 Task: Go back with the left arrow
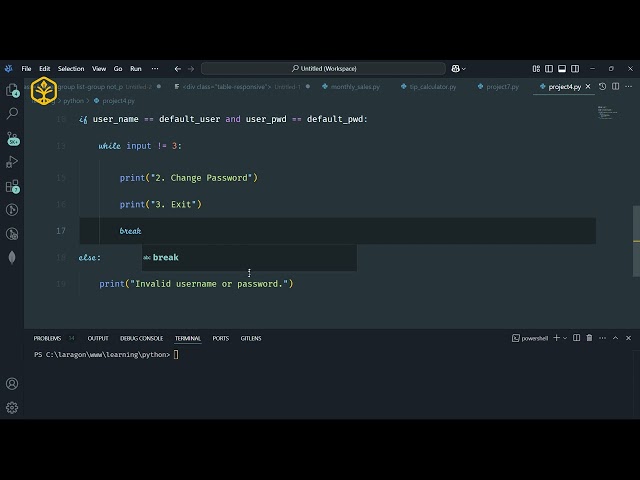(178, 69)
